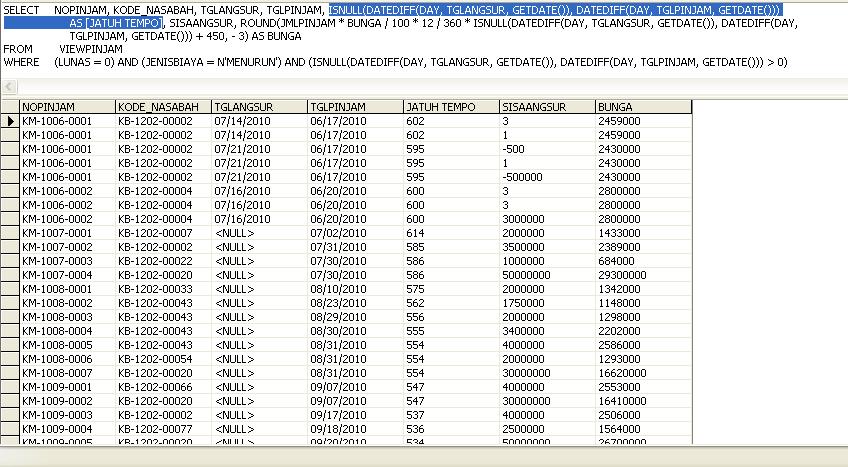Click the 585 JATUH TEMPO value

[451, 247]
